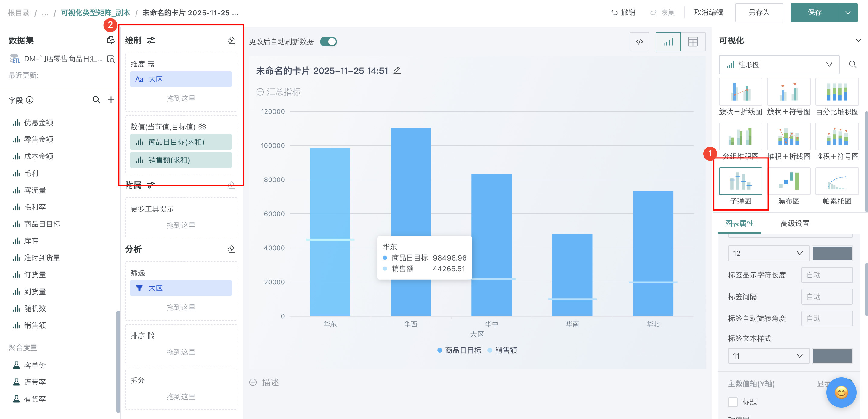
Task: Click 取消编辑 button
Action: (x=708, y=13)
